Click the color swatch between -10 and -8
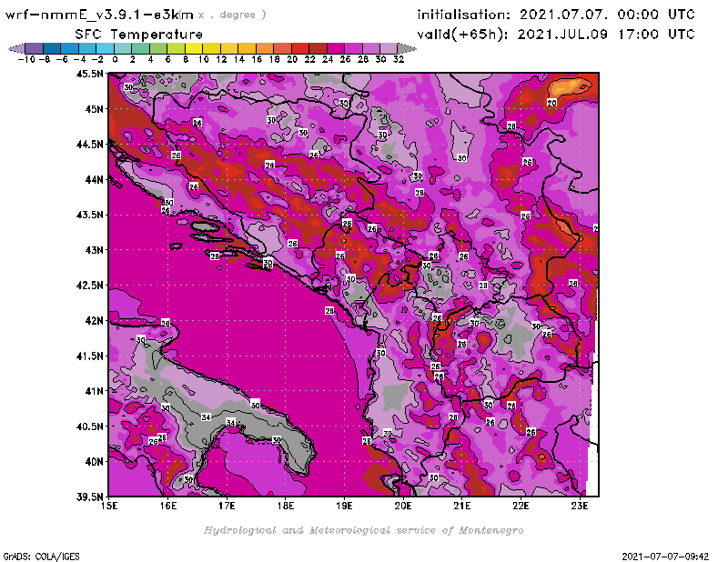 35,48
